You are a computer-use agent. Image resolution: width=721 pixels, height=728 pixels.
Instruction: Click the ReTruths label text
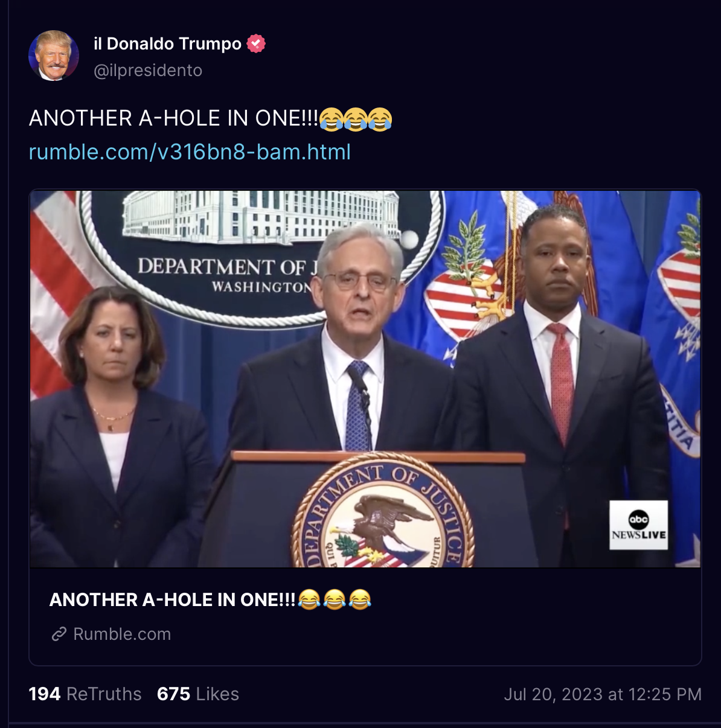(x=104, y=694)
